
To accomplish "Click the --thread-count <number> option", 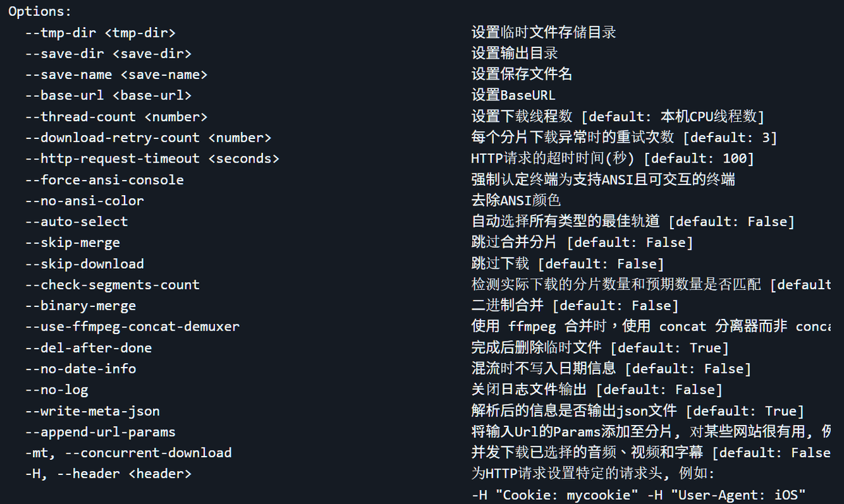I will click(116, 117).
